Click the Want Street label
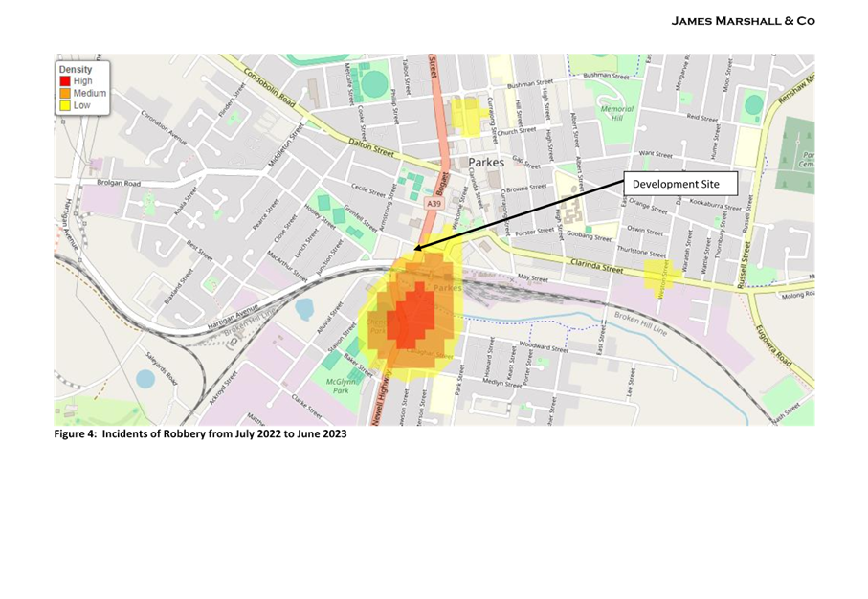The image size is (868, 599). coord(656,154)
